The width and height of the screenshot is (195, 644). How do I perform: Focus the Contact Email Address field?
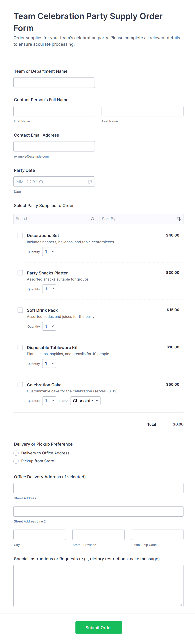pyautogui.click(x=54, y=146)
